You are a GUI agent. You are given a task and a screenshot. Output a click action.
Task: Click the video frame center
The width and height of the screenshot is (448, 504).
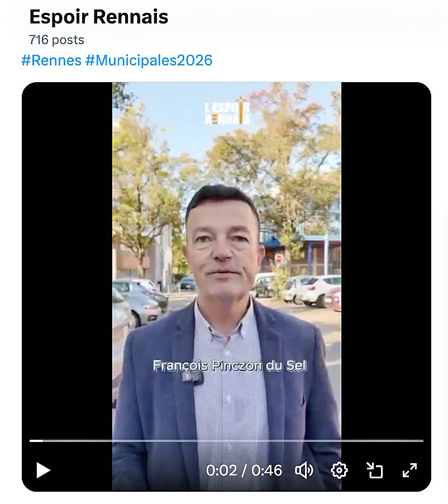tap(227, 287)
